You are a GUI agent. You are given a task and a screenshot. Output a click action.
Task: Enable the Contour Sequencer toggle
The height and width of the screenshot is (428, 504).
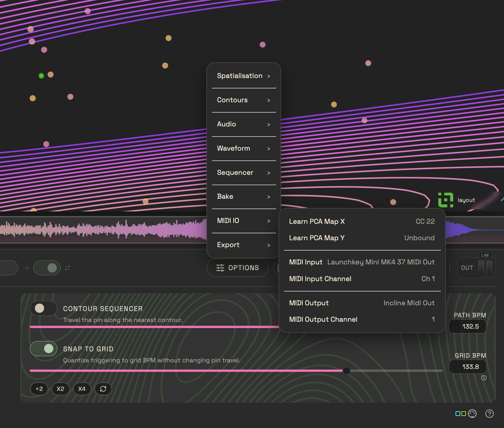tap(43, 308)
